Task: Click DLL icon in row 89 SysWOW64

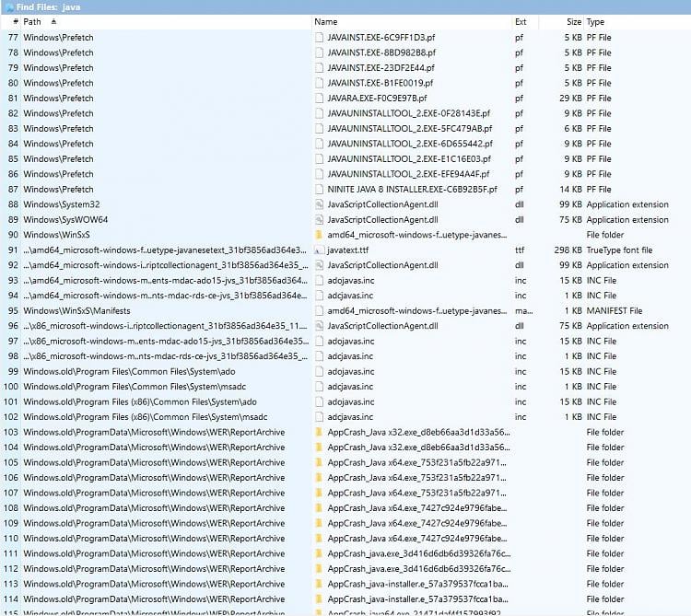Action: click(x=319, y=220)
